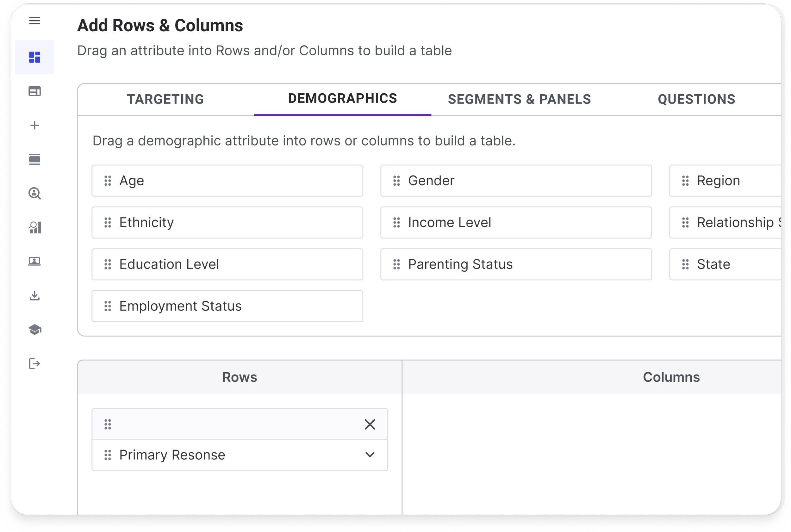The image size is (791, 532).
Task: Grab the drag handle on State
Action: click(x=685, y=264)
